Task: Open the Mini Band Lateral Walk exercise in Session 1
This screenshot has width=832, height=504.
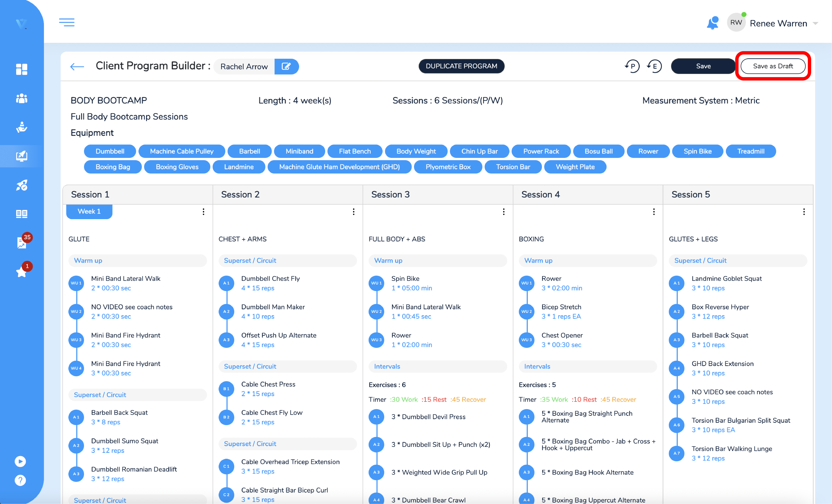Action: click(x=126, y=279)
